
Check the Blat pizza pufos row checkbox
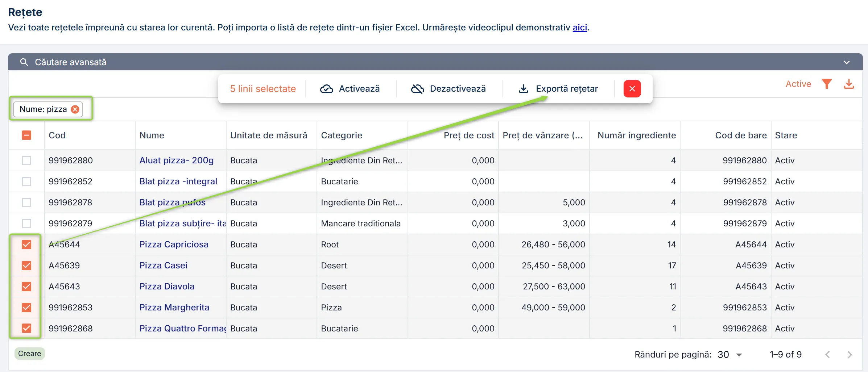coord(26,202)
